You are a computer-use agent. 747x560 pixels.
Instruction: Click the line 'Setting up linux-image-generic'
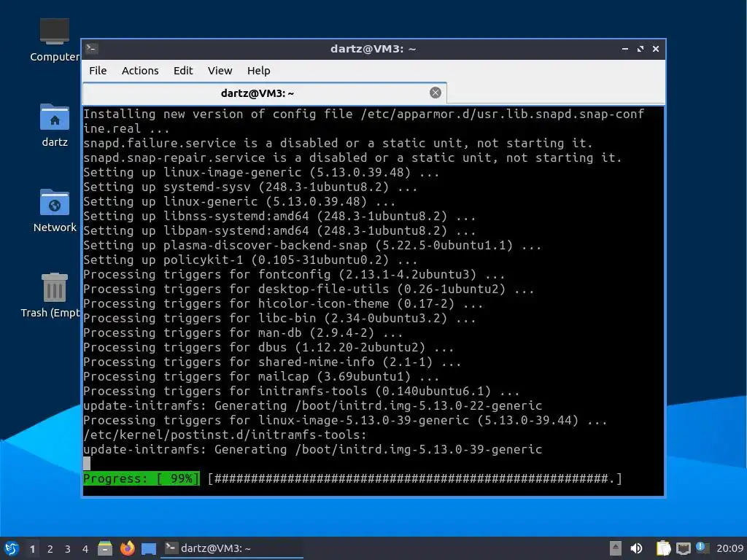pos(261,172)
